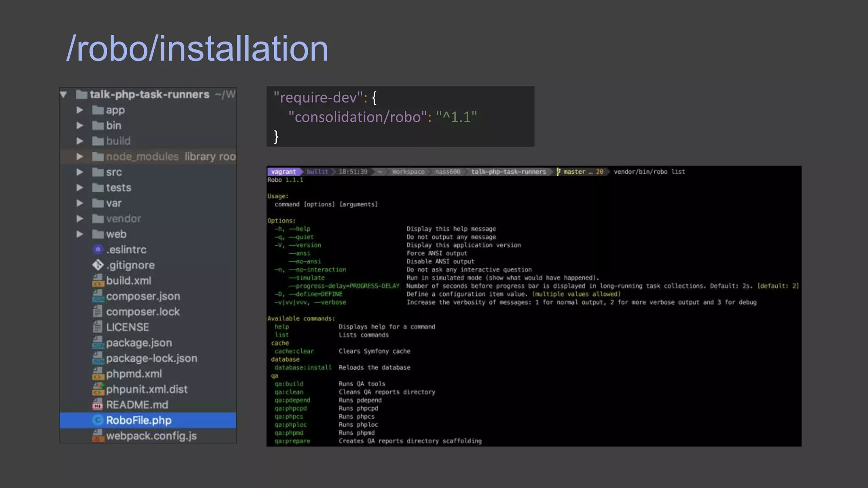This screenshot has height=488, width=868.
Task: Click the build.xml file icon
Action: tap(98, 280)
